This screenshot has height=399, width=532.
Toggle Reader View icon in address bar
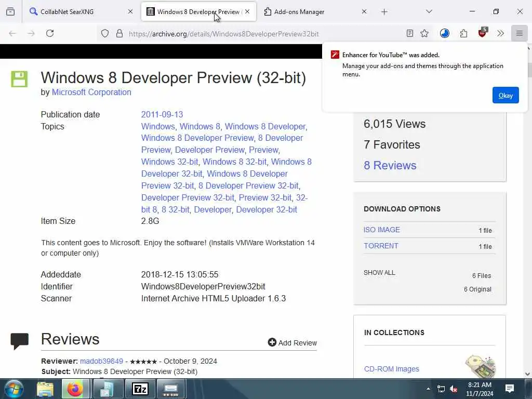pyautogui.click(x=410, y=33)
